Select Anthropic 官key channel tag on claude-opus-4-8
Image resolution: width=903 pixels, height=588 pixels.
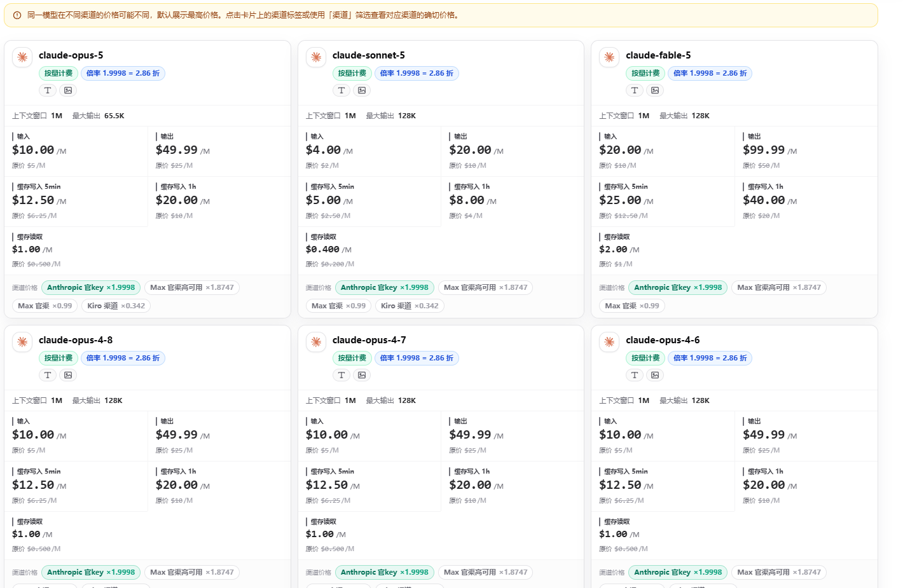coord(91,572)
